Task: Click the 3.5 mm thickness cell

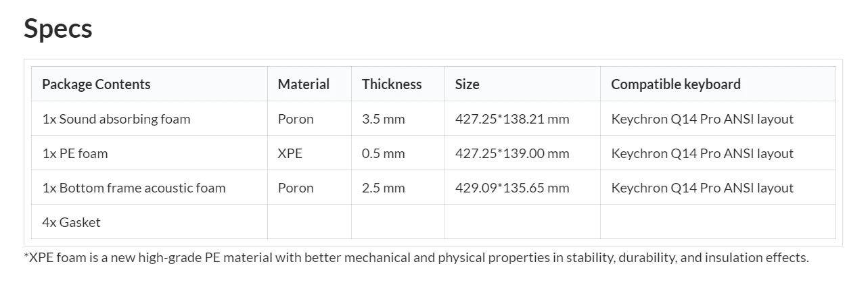Action: (383, 119)
